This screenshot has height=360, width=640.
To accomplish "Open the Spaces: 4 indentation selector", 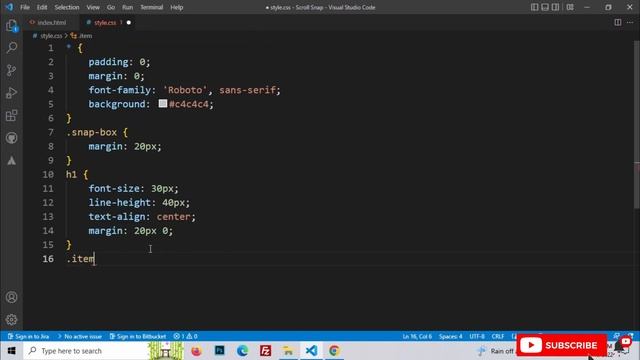I will point(451,336).
